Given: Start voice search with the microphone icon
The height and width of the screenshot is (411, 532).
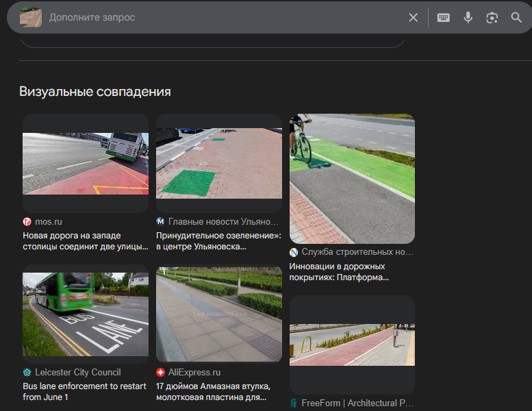Looking at the screenshot, I should click(468, 17).
